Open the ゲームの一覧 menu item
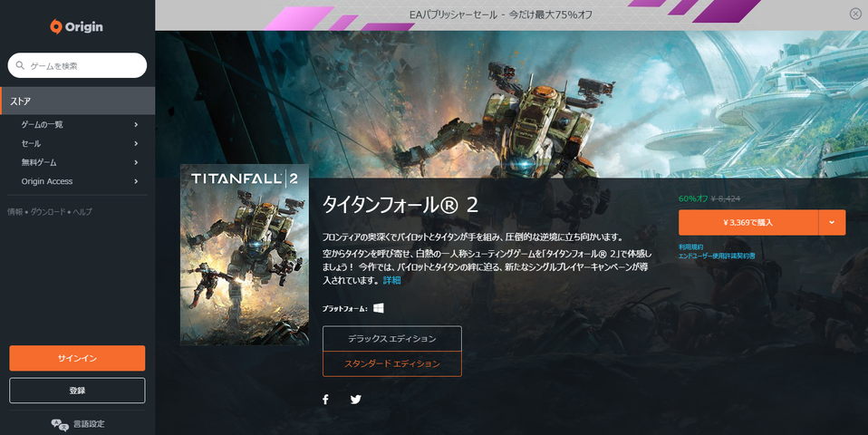The height and width of the screenshot is (435, 868). click(x=42, y=124)
